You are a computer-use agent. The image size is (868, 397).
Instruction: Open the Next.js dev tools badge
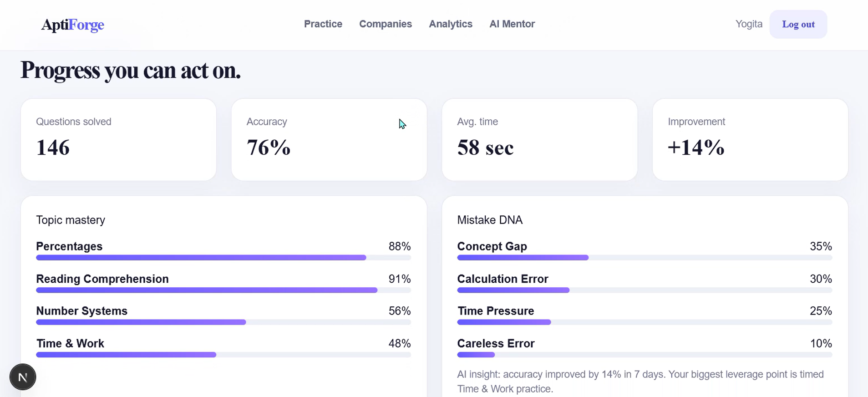coord(23,377)
